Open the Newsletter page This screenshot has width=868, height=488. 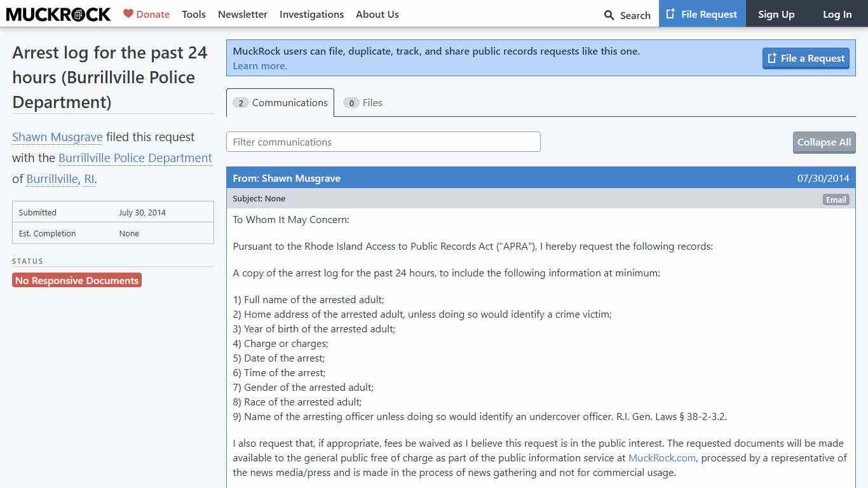(242, 14)
